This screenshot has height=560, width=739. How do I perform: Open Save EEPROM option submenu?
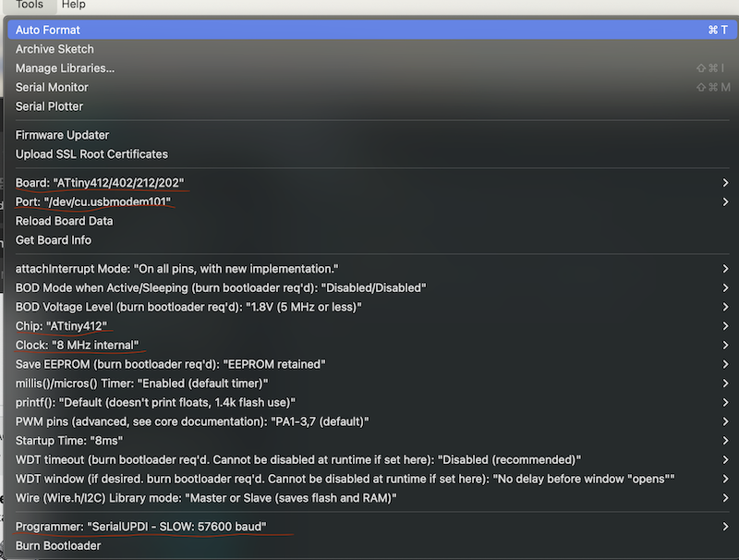click(x=171, y=364)
